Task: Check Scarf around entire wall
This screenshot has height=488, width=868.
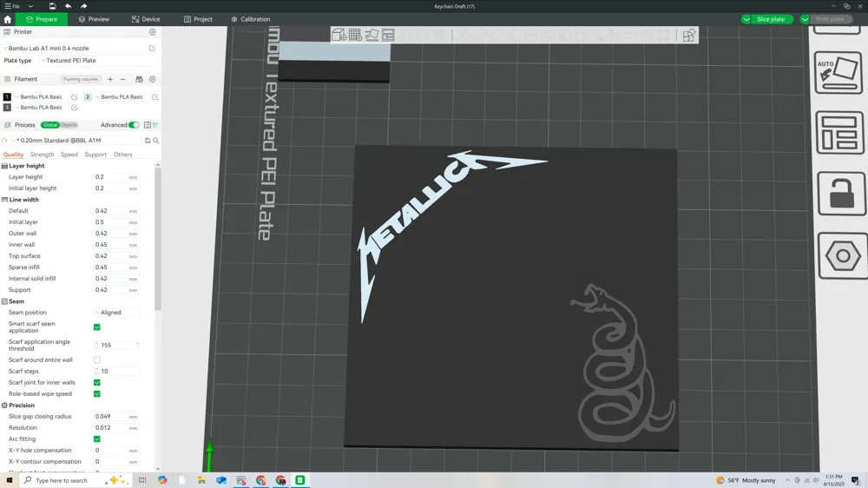Action: pos(97,360)
